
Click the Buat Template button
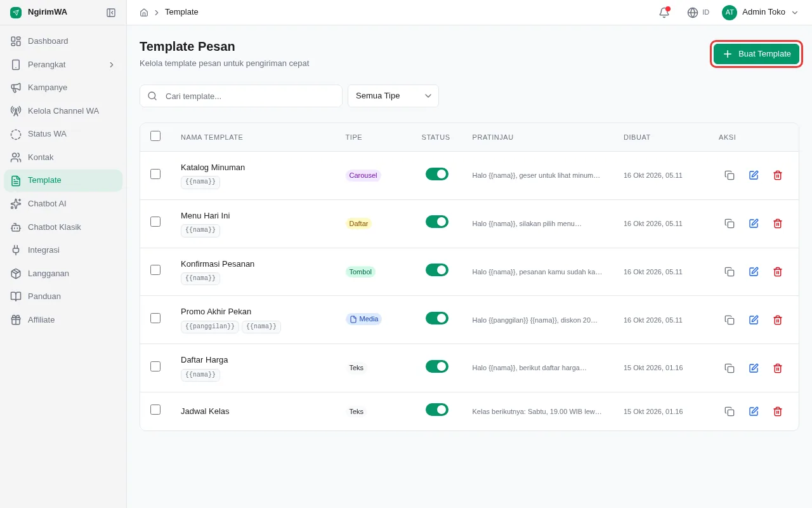coord(756,54)
